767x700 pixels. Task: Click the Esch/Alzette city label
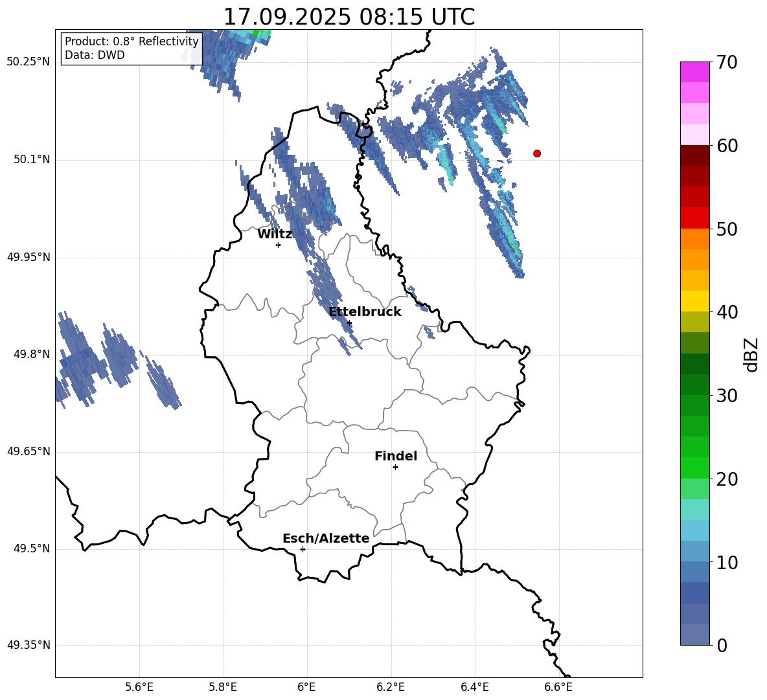click(x=326, y=538)
